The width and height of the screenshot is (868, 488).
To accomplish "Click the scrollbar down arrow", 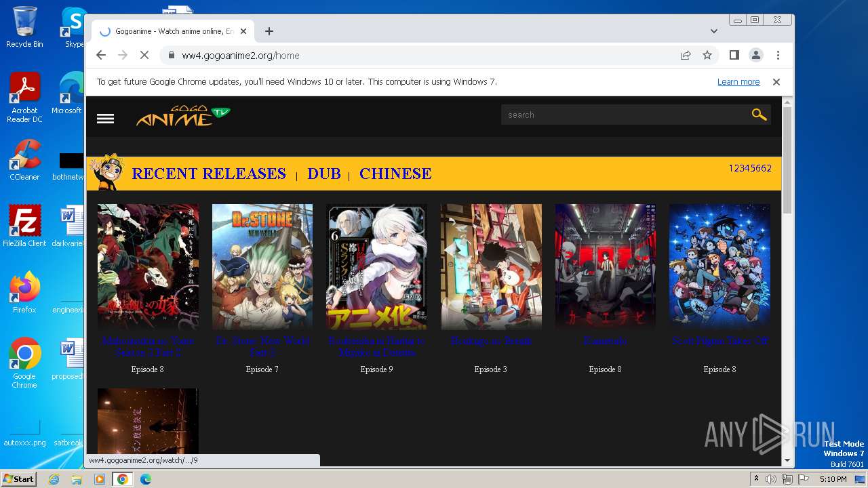I will pos(787,460).
